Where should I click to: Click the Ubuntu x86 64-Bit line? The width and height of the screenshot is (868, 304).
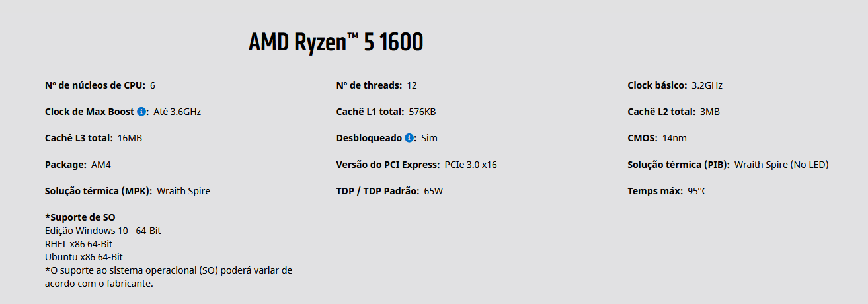(x=84, y=257)
